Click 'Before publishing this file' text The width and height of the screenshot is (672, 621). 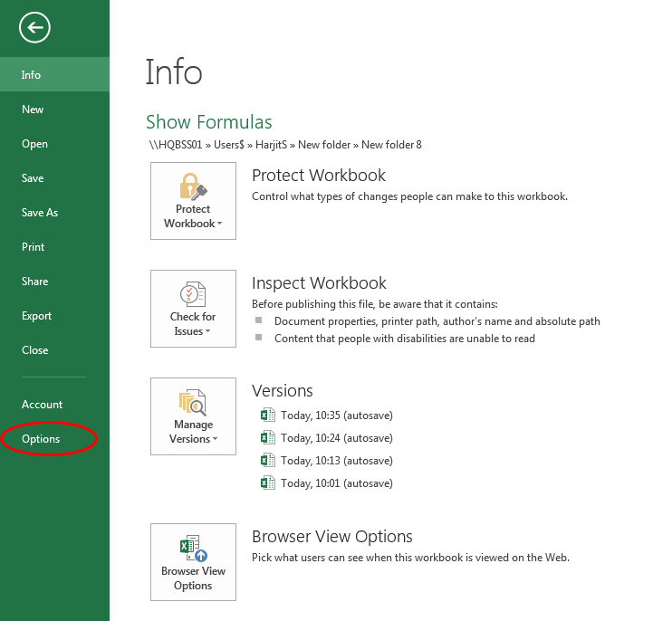pos(375,304)
